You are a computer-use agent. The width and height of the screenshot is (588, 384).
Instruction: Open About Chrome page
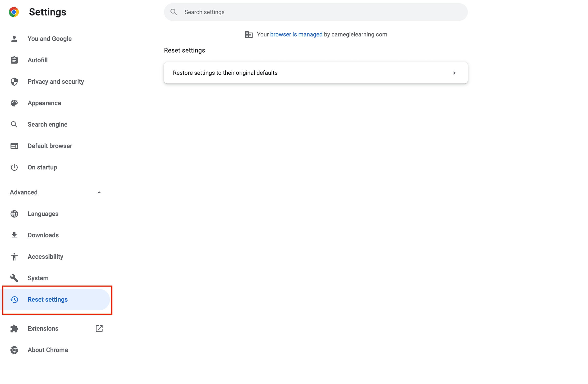point(48,350)
